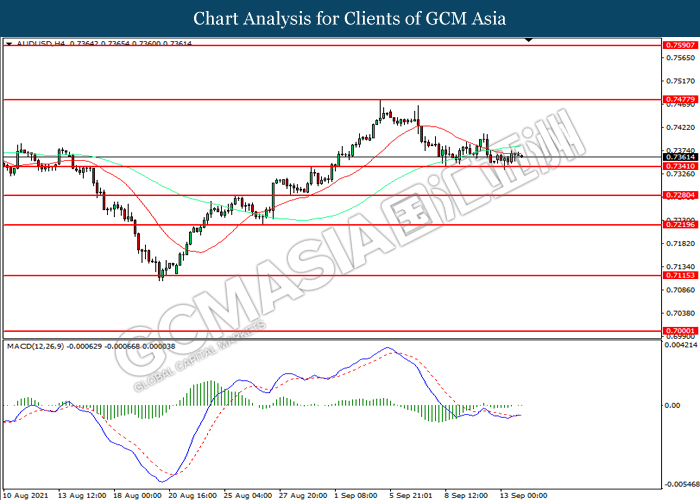Click the 1 Sep 08:00 time label
The height and width of the screenshot is (500, 700).
(x=356, y=496)
